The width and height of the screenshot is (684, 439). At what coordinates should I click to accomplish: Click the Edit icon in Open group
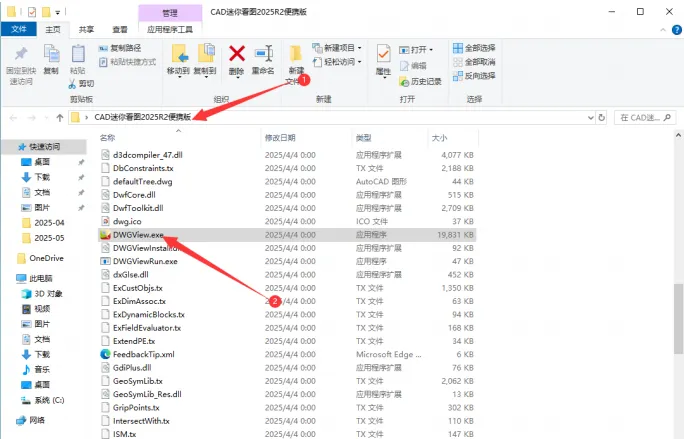coord(404,66)
